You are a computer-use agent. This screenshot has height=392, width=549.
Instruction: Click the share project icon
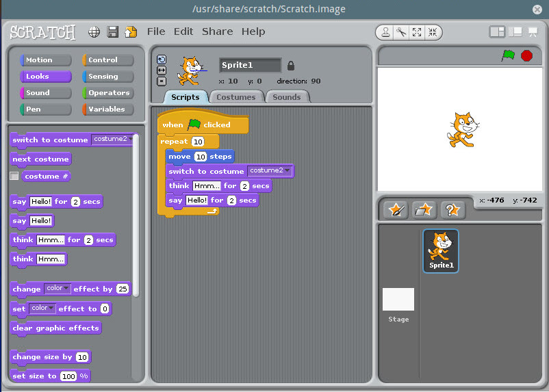[x=131, y=32]
